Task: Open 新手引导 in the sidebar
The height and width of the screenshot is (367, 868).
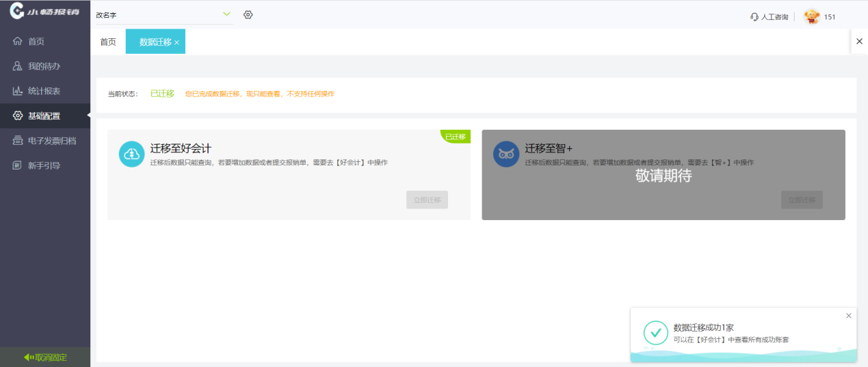Action: (x=45, y=165)
